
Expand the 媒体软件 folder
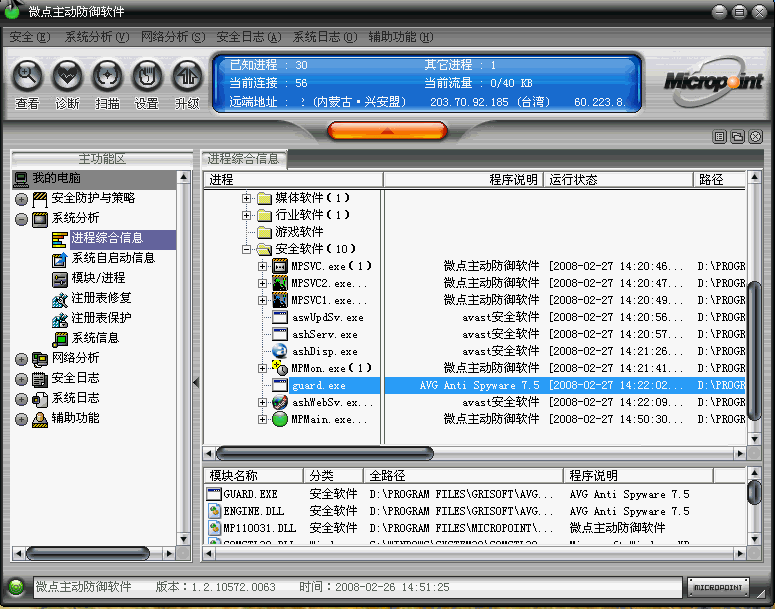[246, 198]
